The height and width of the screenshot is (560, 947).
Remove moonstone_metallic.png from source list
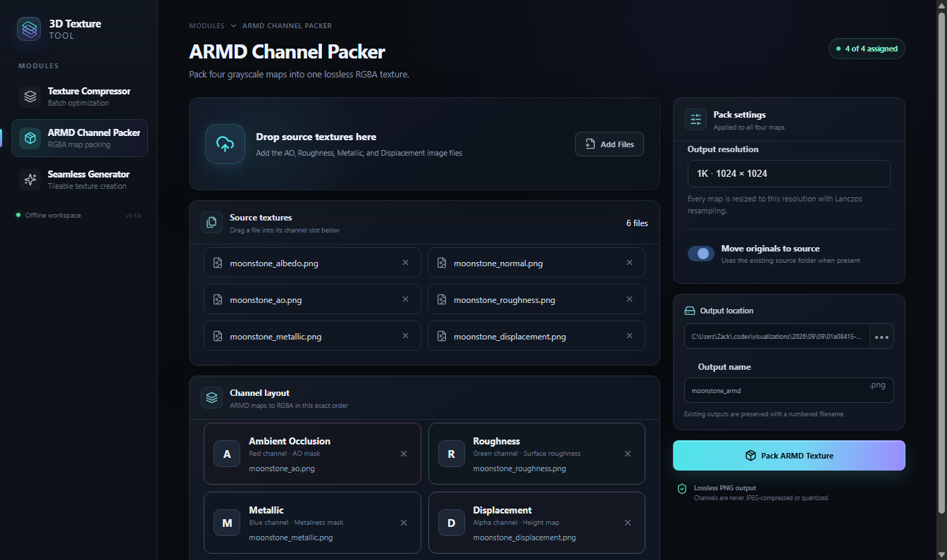405,336
